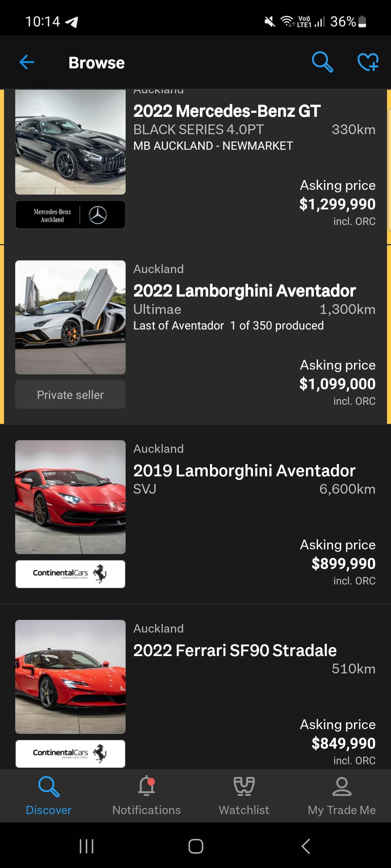Tap Continental Cars logo under Aventador SVJ
The height and width of the screenshot is (868, 391).
click(70, 574)
